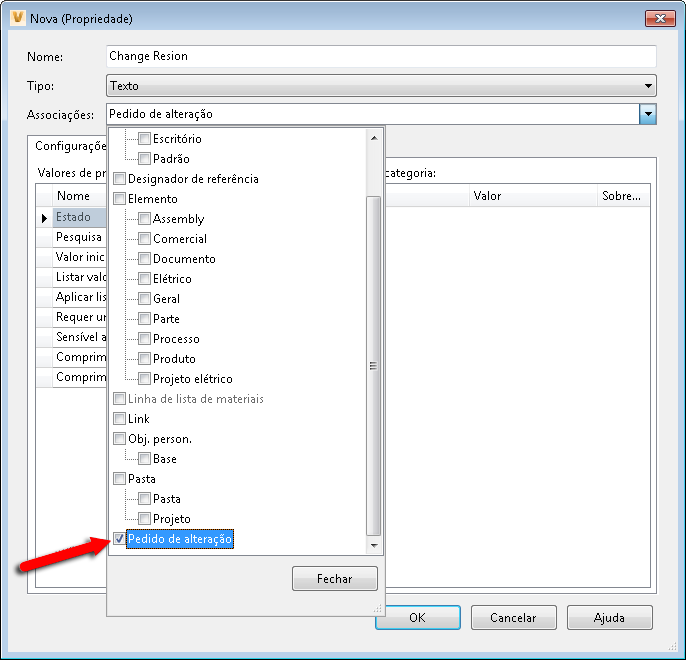
Task: Close the Nova (Propriedade) dialog
Action: pyautogui.click(x=660, y=18)
